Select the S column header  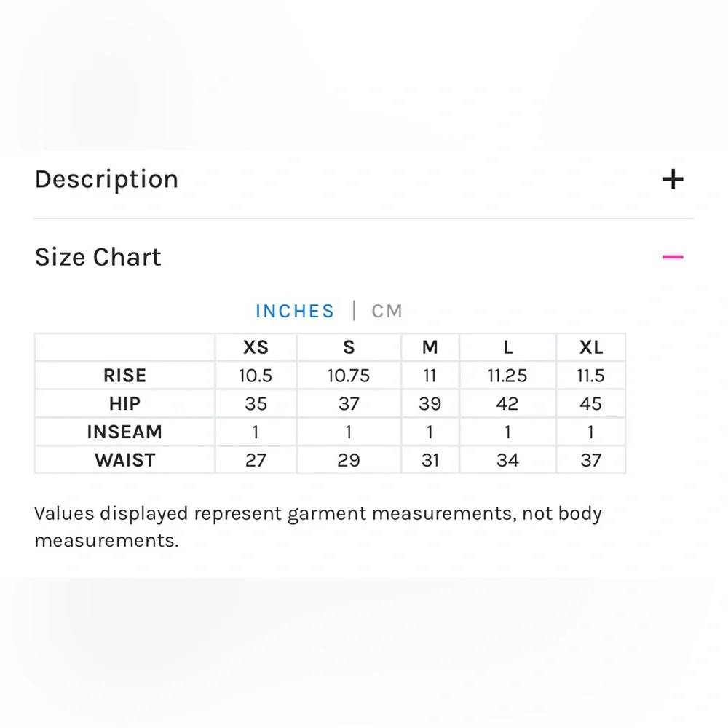[349, 347]
